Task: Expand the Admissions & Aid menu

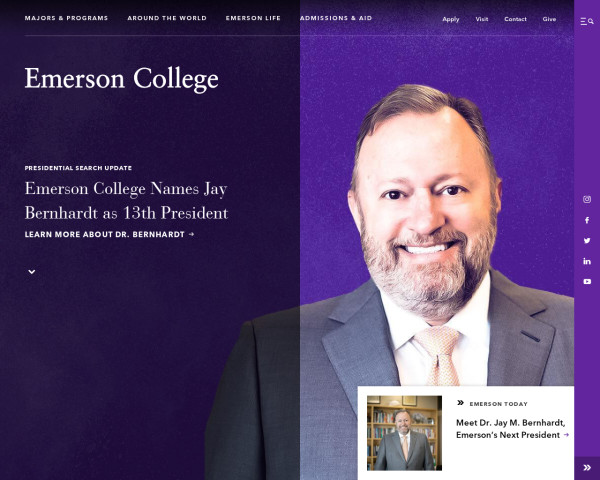Action: 336,18
